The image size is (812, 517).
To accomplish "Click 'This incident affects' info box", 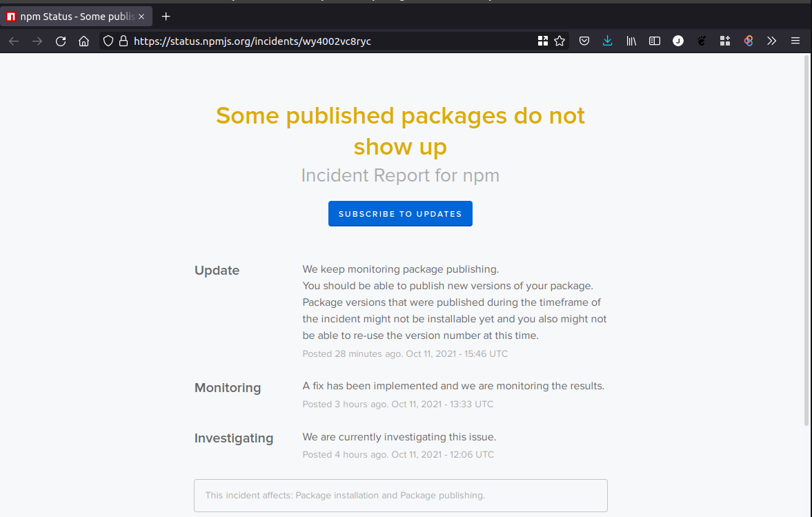I will [x=401, y=495].
